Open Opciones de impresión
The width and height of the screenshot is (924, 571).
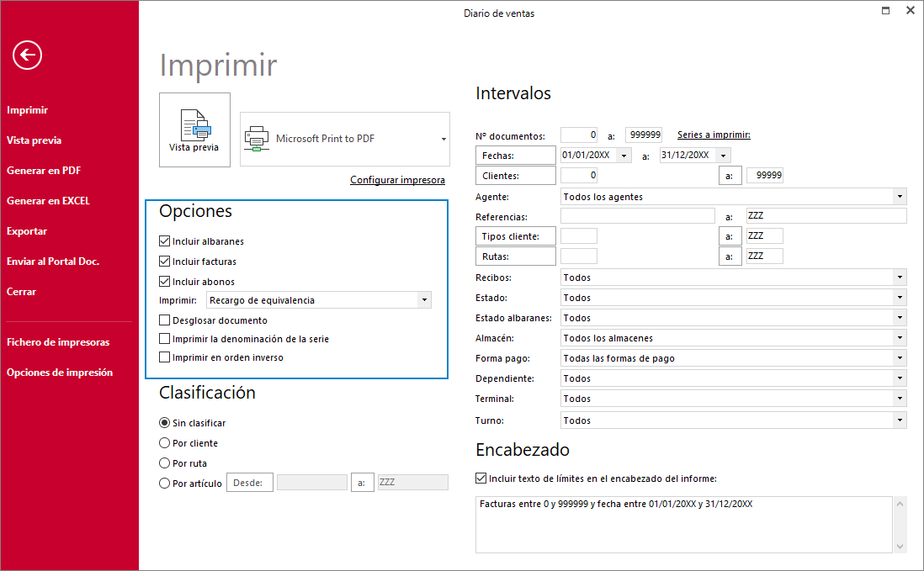pos(60,373)
